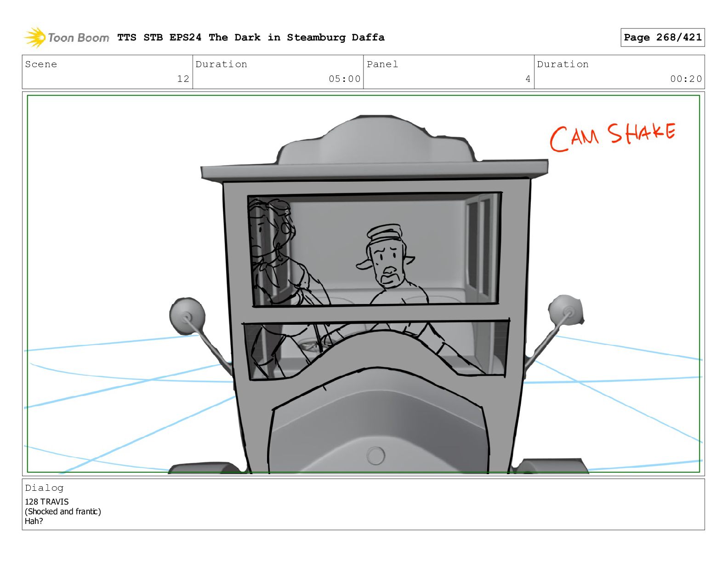Select the title text 'TTS STB EPS24 The Dark in Steamburg Daffa'
Screen dimensions: 728x563
pos(251,37)
